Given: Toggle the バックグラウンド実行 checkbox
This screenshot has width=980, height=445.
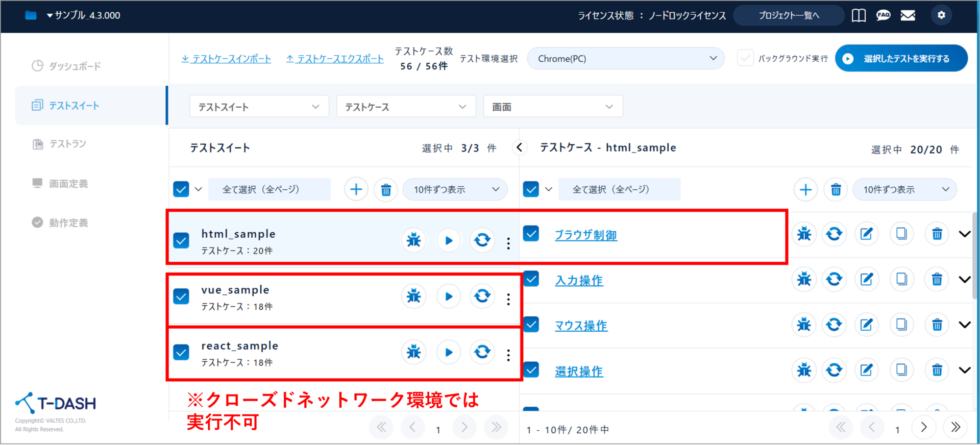Looking at the screenshot, I should pos(745,58).
